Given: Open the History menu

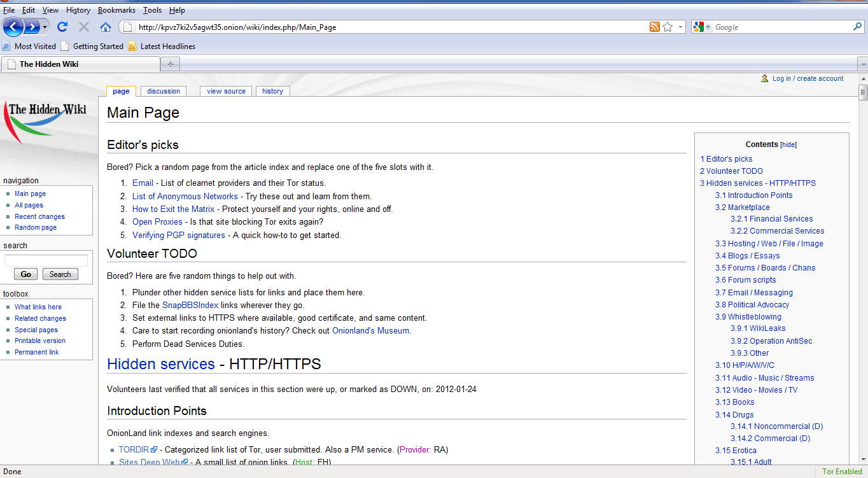Looking at the screenshot, I should coord(78,10).
